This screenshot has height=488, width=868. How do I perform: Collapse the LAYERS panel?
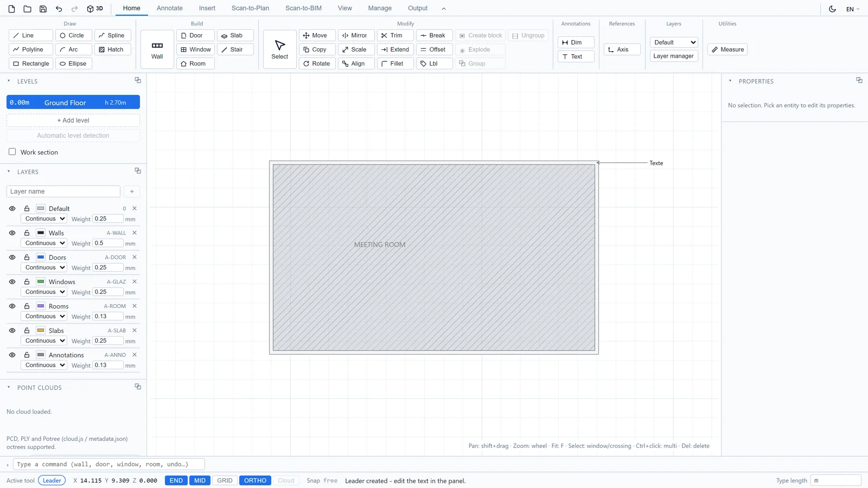(9, 171)
